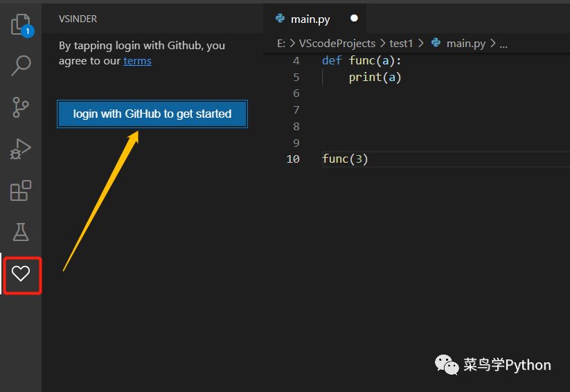This screenshot has height=392, width=570.
Task: Expand the test1 breadcrumb folder
Action: click(401, 43)
